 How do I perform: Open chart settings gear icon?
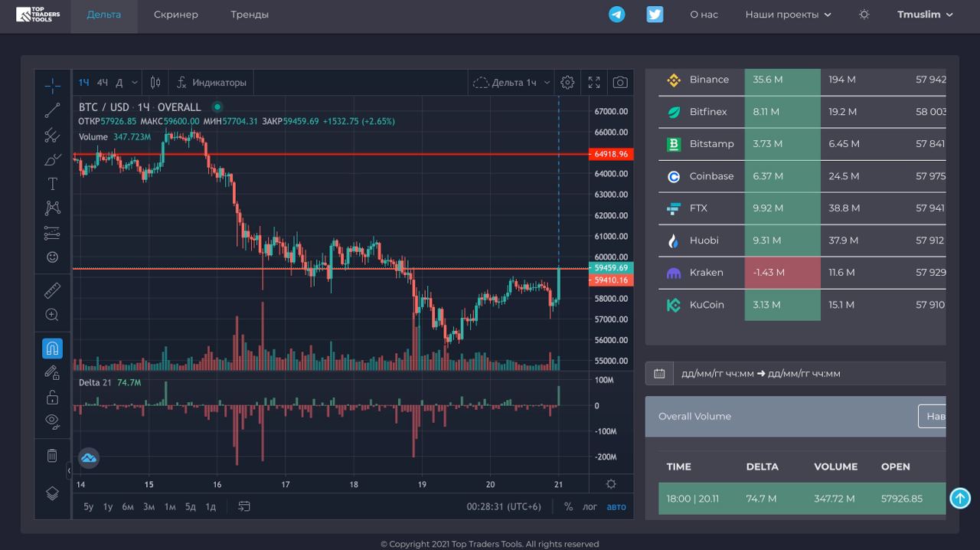click(x=567, y=82)
